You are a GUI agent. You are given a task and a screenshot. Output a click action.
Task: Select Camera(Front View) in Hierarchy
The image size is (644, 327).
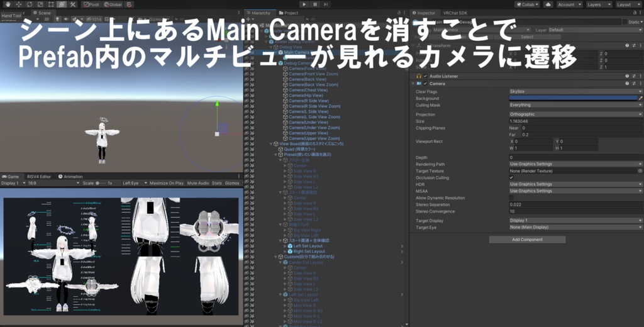[x=308, y=68]
